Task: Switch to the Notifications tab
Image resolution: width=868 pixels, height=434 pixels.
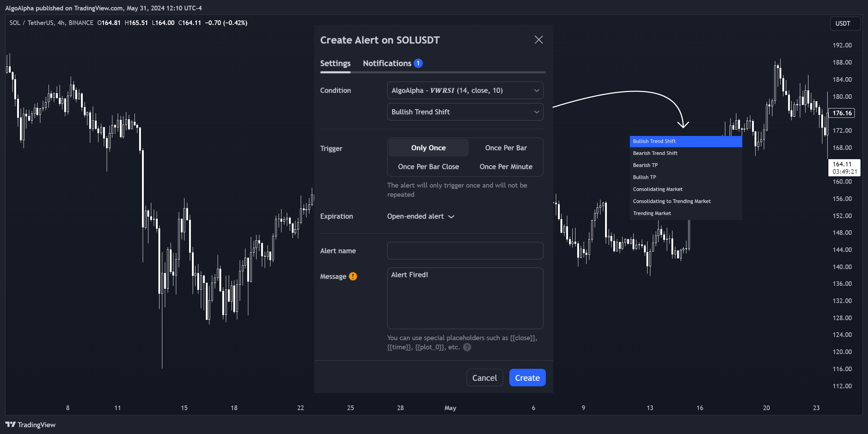Action: pos(387,63)
